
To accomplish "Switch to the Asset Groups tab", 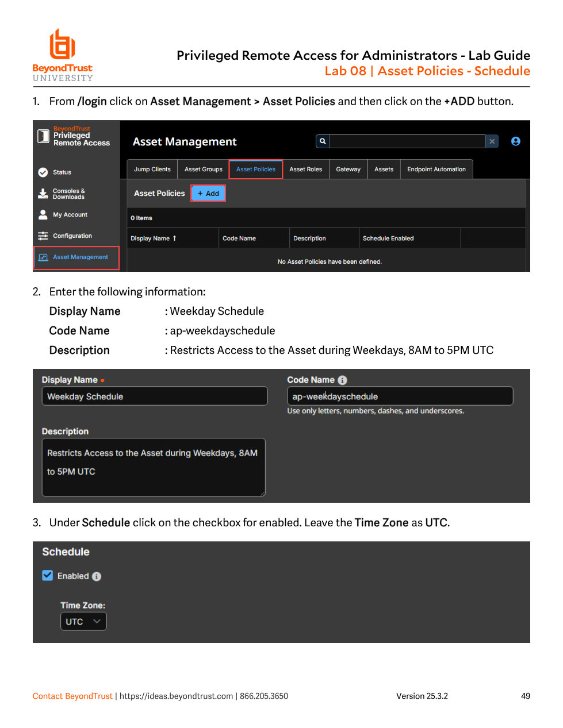I will tap(204, 170).
